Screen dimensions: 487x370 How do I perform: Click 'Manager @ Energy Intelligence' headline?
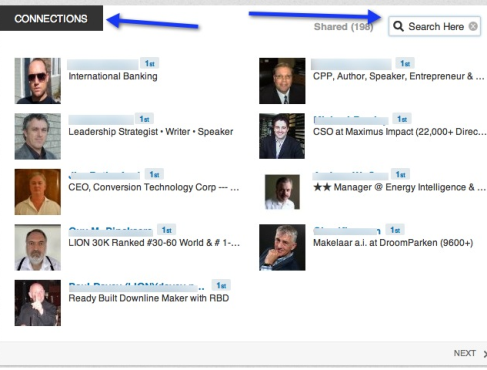[x=399, y=187]
